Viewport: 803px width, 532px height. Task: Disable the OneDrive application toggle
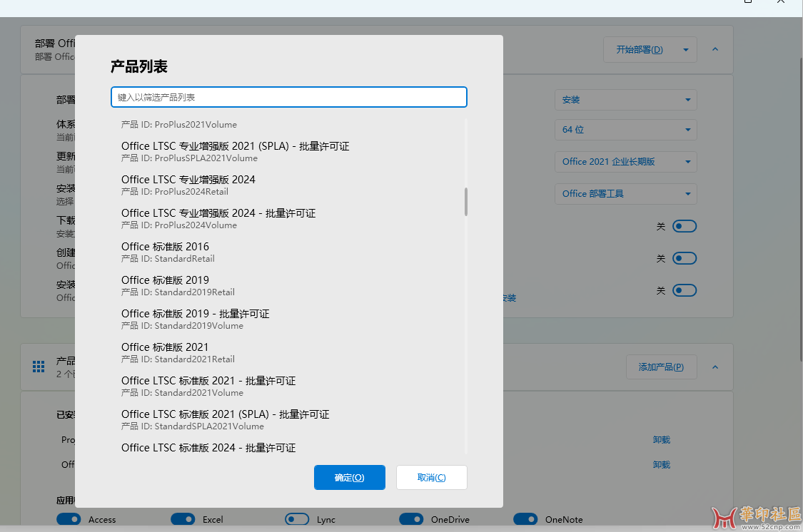[x=411, y=519]
